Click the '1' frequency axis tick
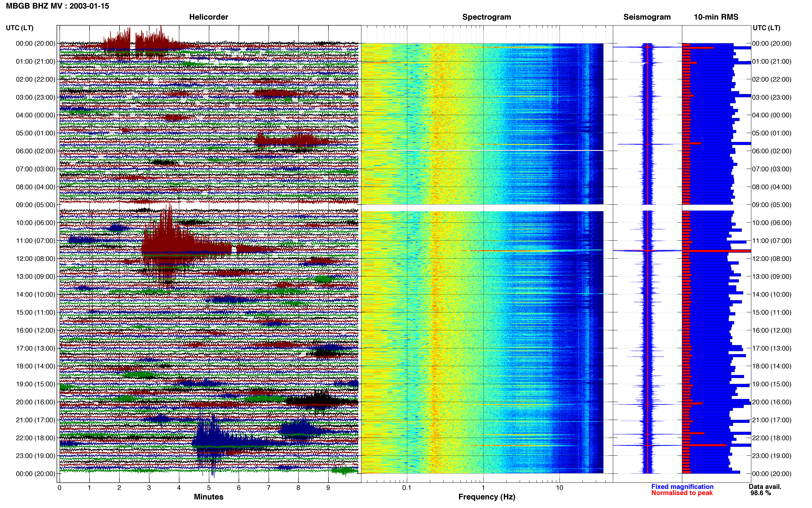The height and width of the screenshot is (508, 812). tap(483, 487)
